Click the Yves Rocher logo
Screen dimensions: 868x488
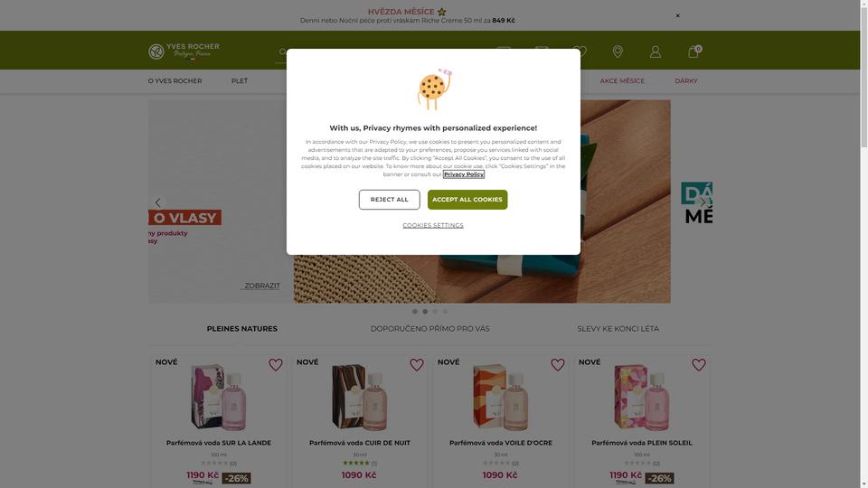(x=184, y=51)
